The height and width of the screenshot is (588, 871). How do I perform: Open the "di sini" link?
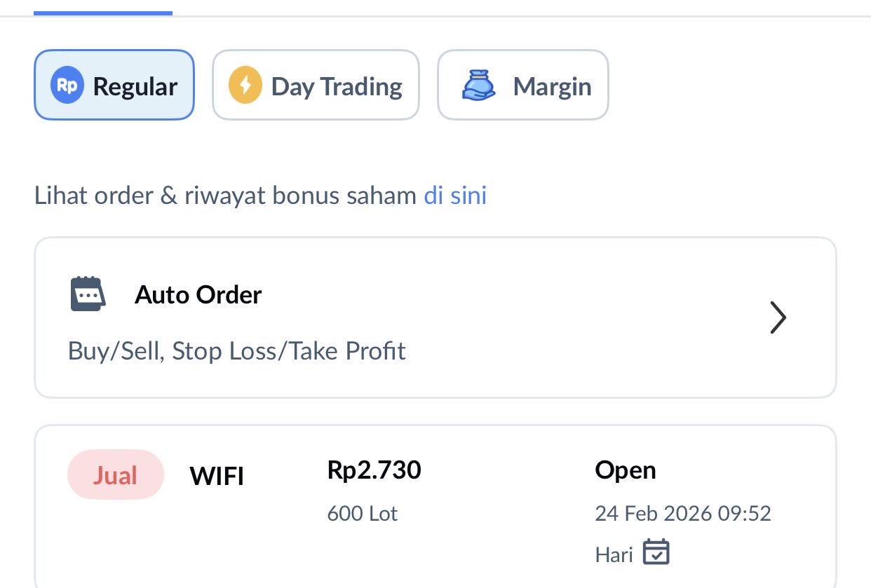(x=455, y=196)
